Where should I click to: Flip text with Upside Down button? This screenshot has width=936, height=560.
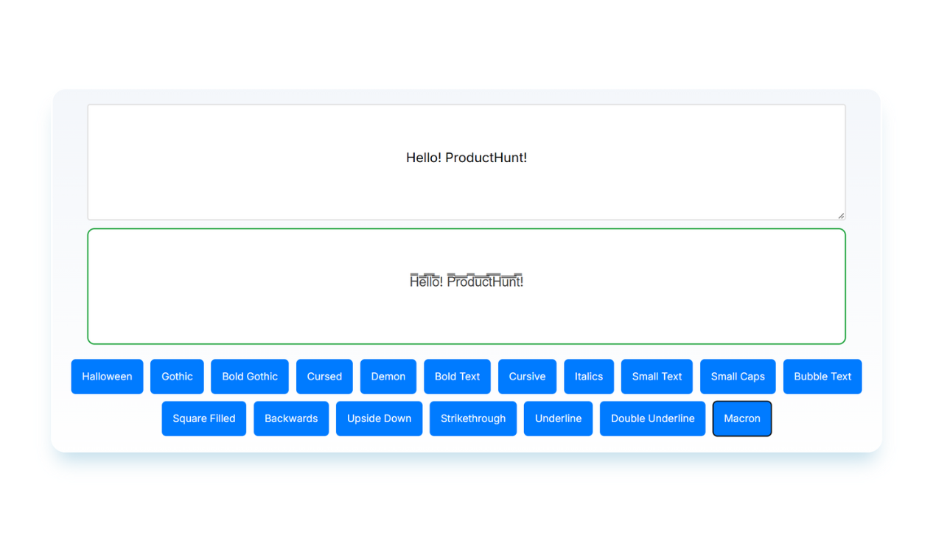(379, 419)
